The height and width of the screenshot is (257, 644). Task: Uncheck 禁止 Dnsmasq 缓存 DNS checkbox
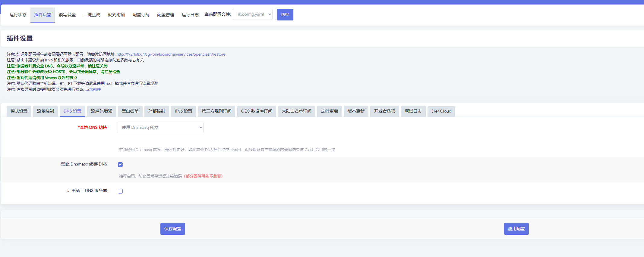[x=120, y=165]
